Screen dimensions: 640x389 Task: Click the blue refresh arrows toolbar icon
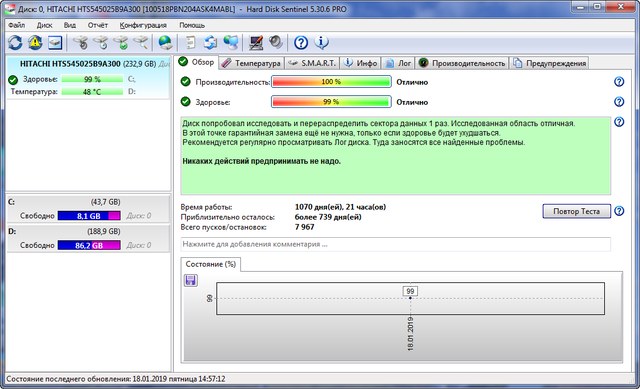click(x=16, y=42)
